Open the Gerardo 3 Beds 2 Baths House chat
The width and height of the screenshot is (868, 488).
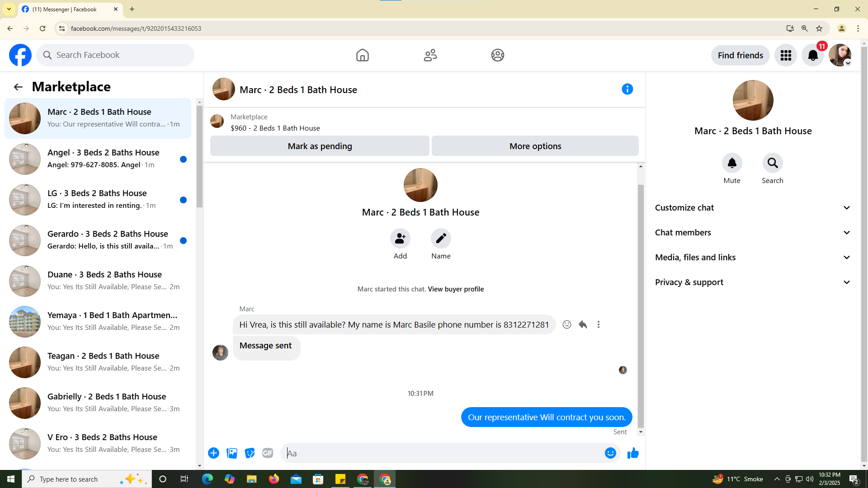tap(98, 240)
